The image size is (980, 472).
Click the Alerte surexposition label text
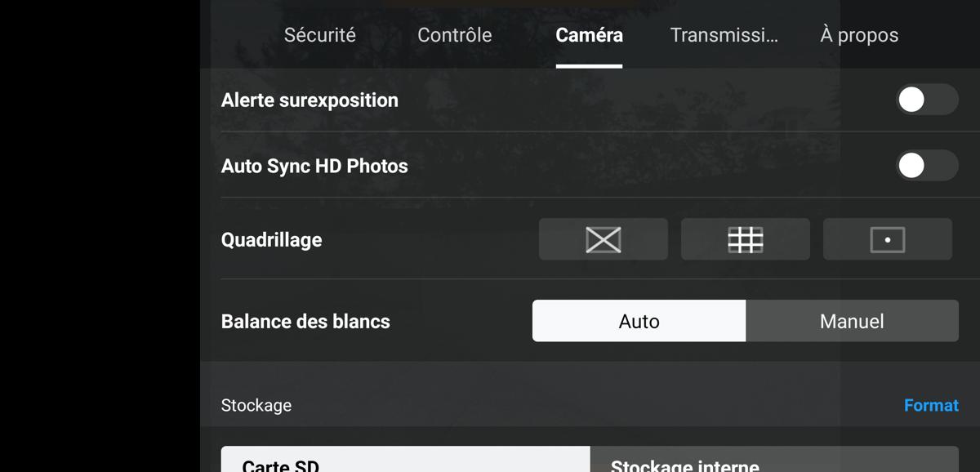tap(310, 100)
